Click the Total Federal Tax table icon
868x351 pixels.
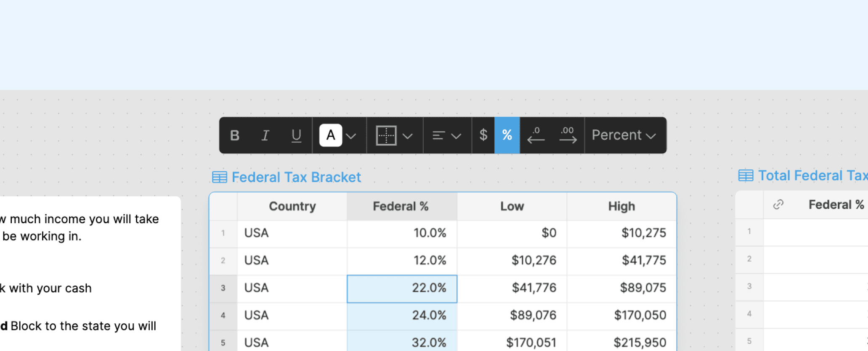click(x=746, y=175)
